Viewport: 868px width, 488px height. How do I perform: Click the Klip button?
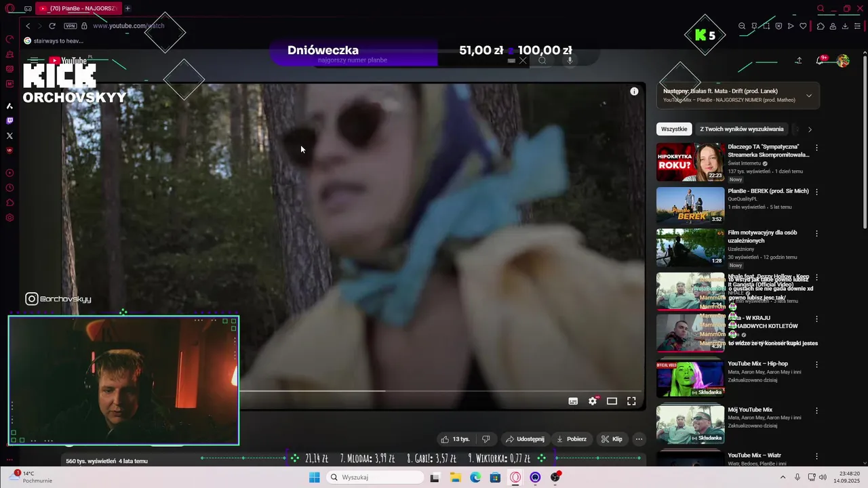[x=612, y=439]
